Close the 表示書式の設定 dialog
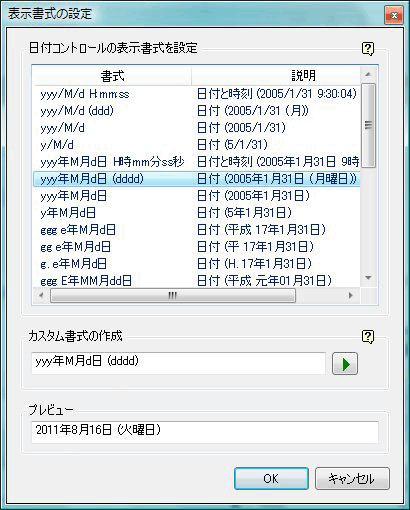410x510 pixels. pos(394,15)
